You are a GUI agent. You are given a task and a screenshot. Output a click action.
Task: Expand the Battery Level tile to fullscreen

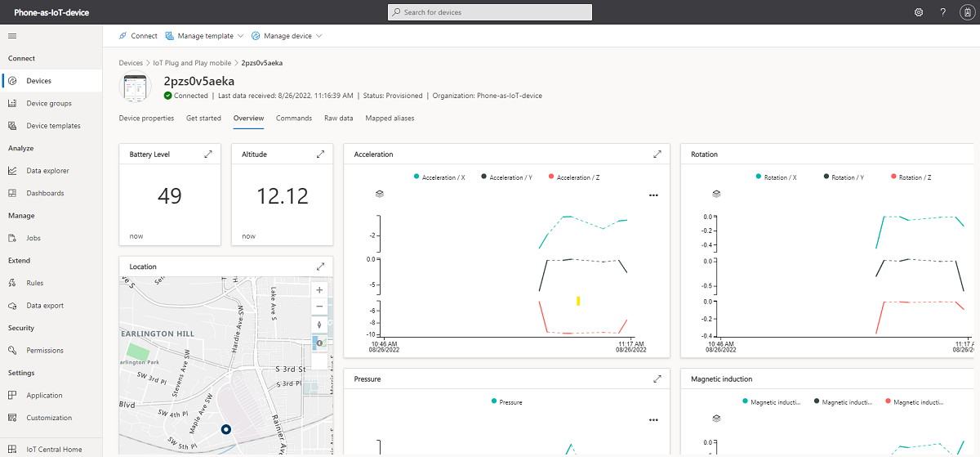(208, 154)
